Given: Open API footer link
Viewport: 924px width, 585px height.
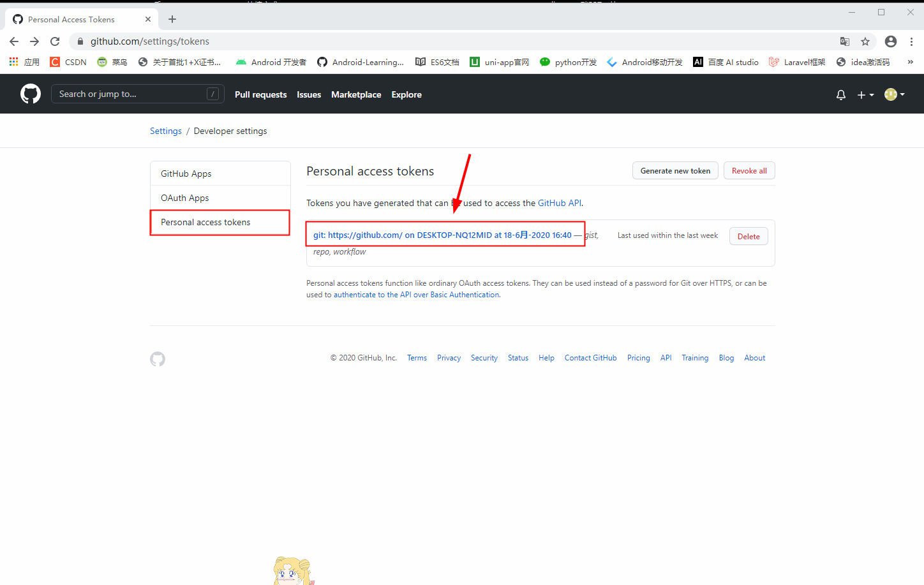Looking at the screenshot, I should coord(666,358).
